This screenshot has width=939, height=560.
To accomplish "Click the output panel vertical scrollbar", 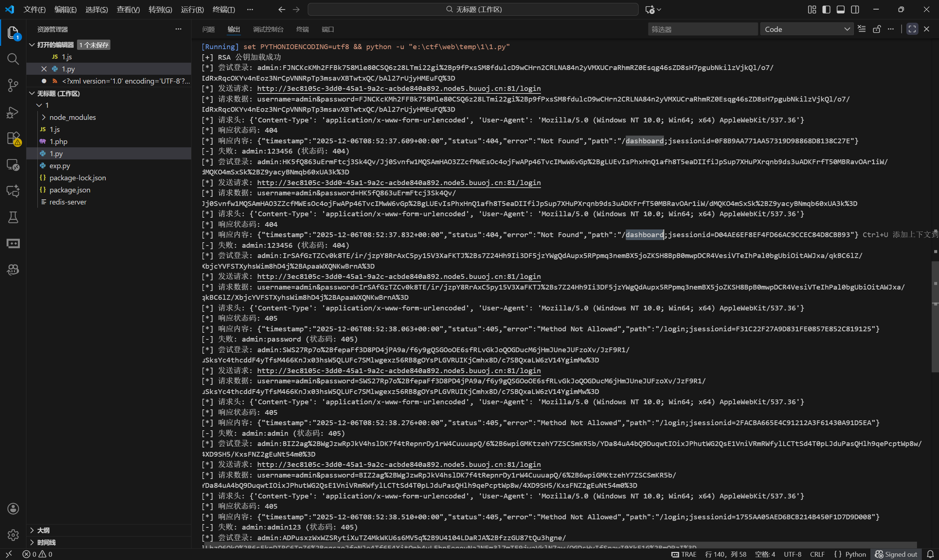I will pyautogui.click(x=935, y=317).
